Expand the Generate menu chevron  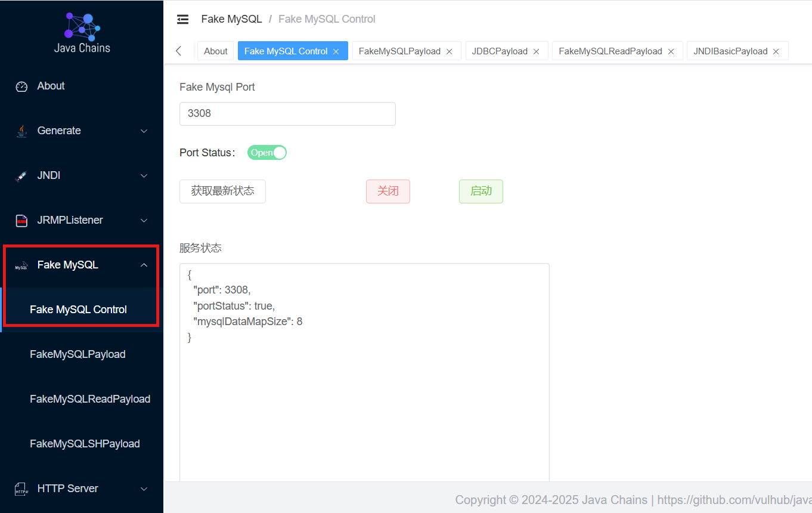[x=144, y=131]
